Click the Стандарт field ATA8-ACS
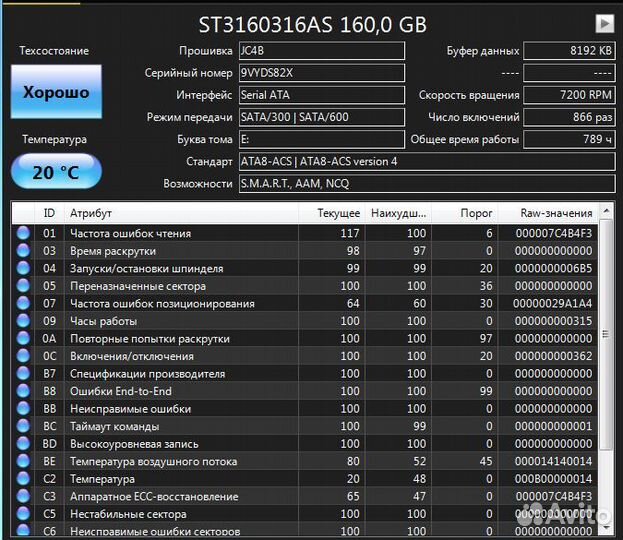The height and width of the screenshot is (540, 623). [427, 161]
